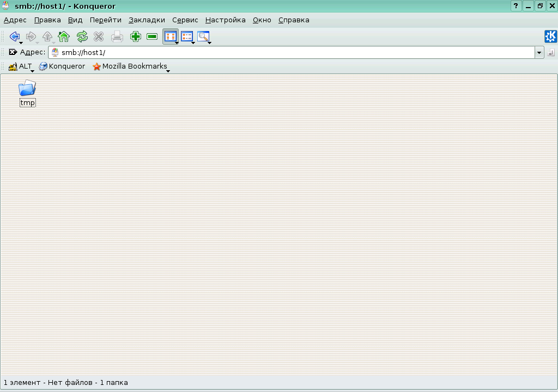The image size is (558, 392).
Task: Open the Закладки menu
Action: 147,20
